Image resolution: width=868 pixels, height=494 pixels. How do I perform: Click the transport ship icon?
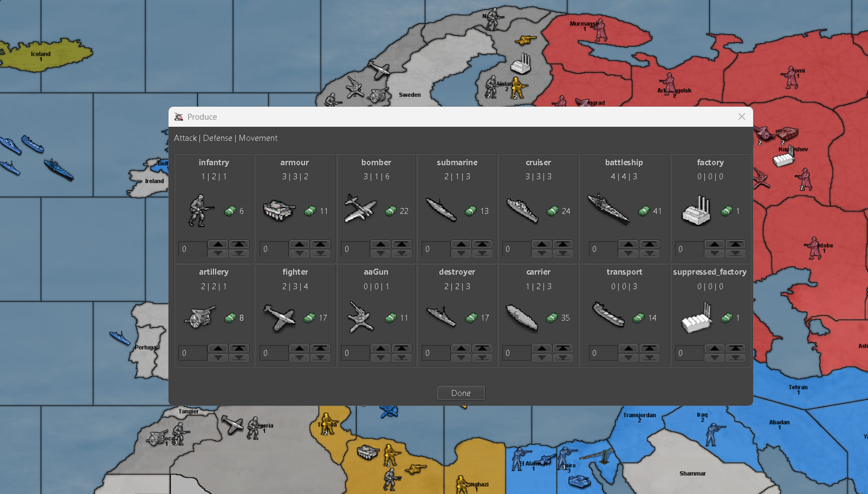(x=609, y=315)
